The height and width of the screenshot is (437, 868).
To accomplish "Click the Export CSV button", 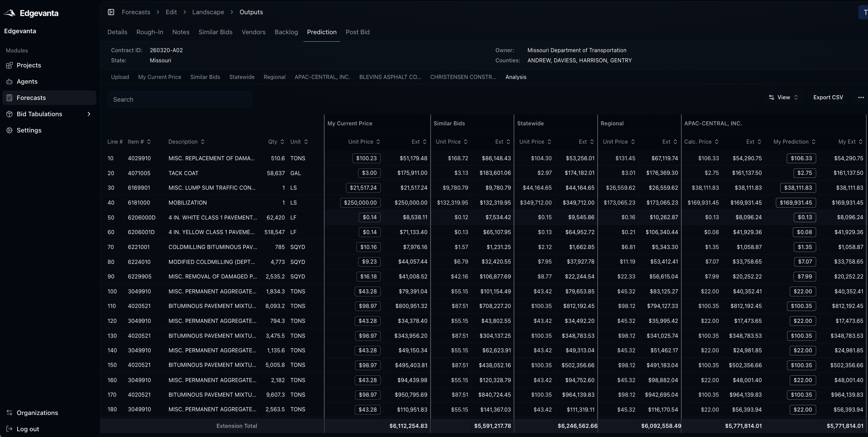I will click(828, 98).
